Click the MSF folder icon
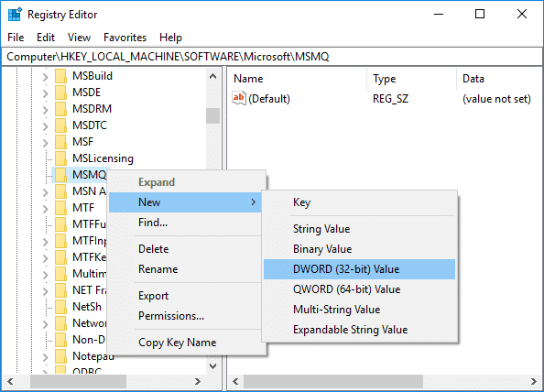The image size is (544, 392). coord(60,142)
